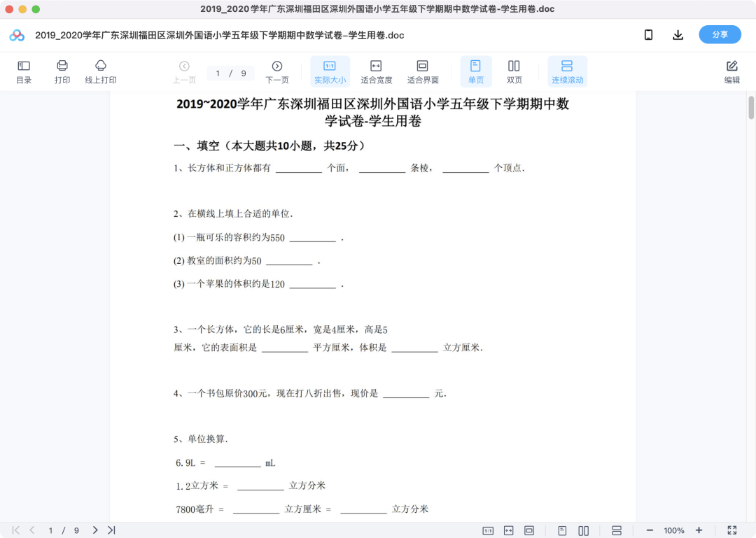Click continuous scroll icon in bottom bar
Screen dimensions: 756x538
point(617,531)
